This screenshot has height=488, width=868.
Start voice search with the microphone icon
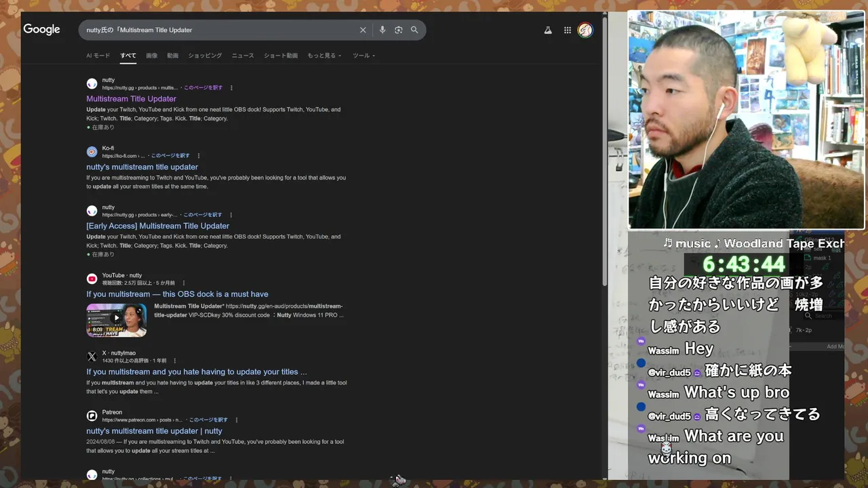coord(382,30)
